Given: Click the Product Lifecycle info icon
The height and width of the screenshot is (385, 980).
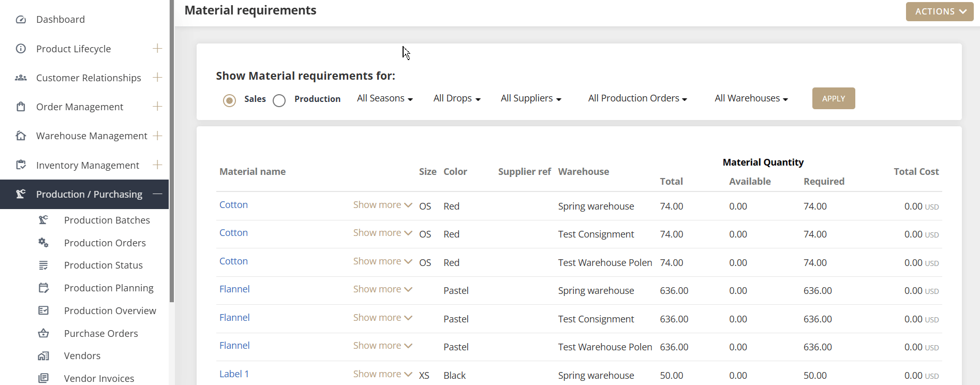Looking at the screenshot, I should 21,49.
